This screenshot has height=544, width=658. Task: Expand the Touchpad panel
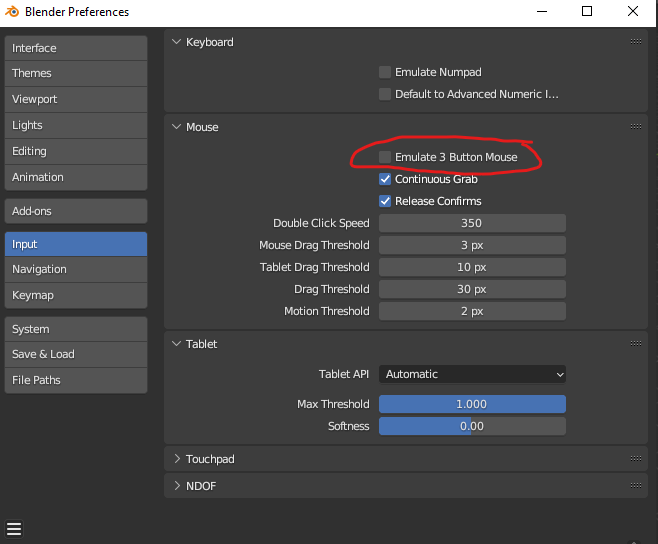click(x=177, y=459)
